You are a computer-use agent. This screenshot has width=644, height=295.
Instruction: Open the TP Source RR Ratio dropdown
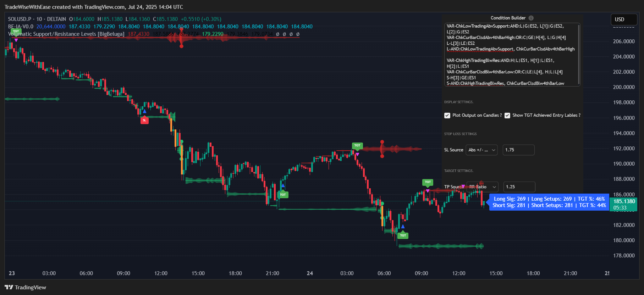pos(482,187)
